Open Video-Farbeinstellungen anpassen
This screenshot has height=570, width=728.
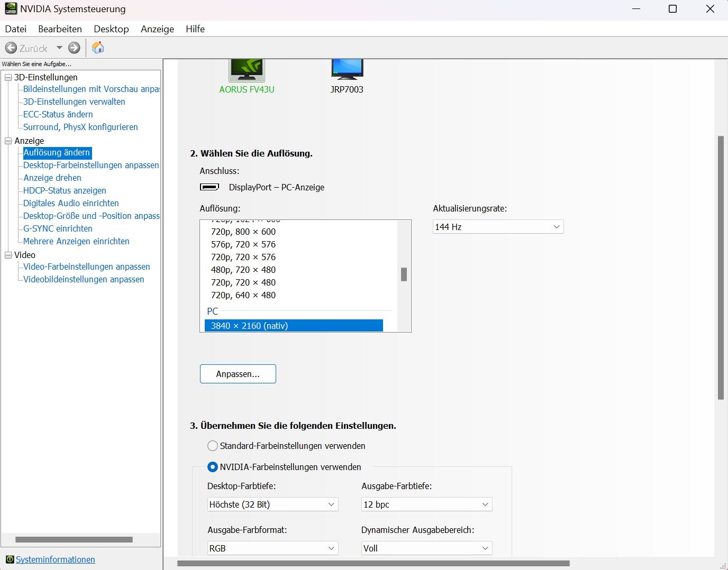click(87, 266)
